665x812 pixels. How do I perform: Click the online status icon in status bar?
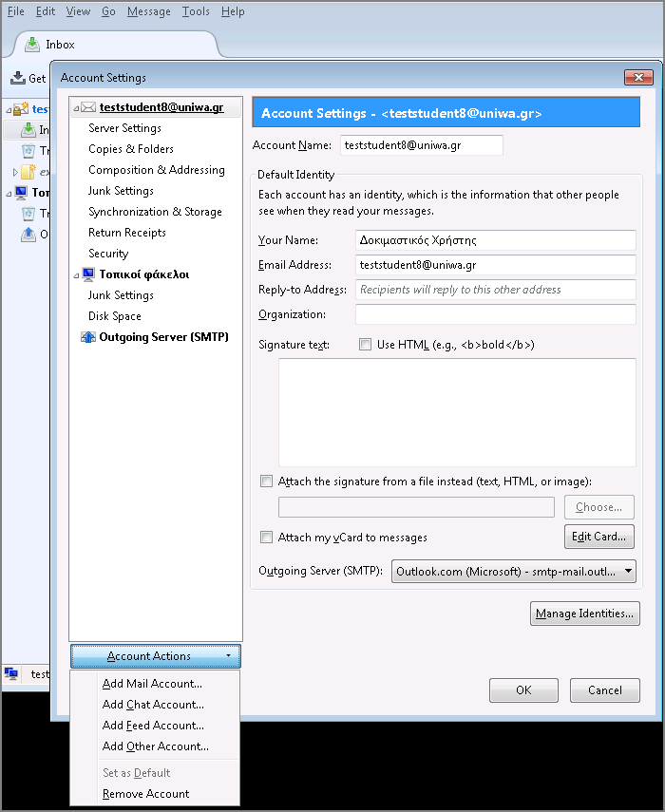11,673
